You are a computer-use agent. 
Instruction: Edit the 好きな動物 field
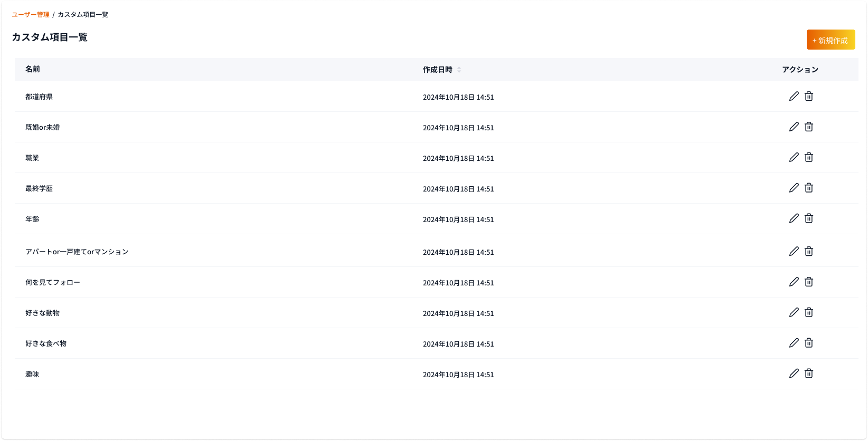[794, 312]
